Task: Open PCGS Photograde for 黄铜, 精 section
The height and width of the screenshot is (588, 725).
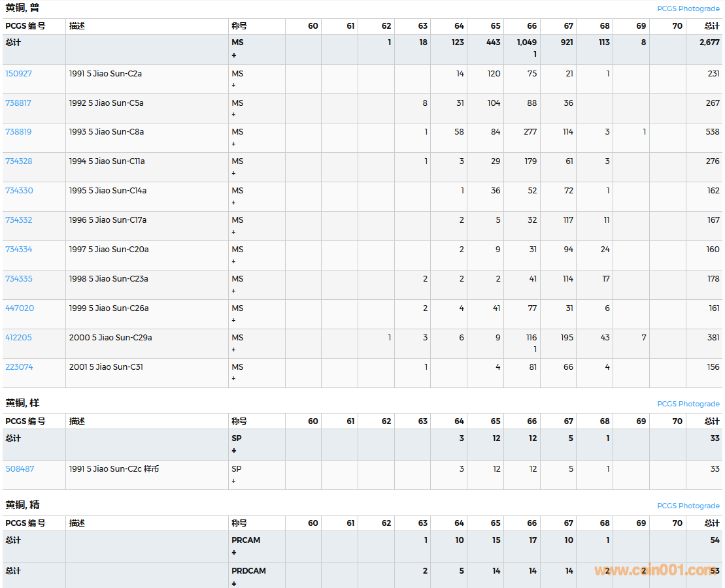Action: pyautogui.click(x=688, y=506)
